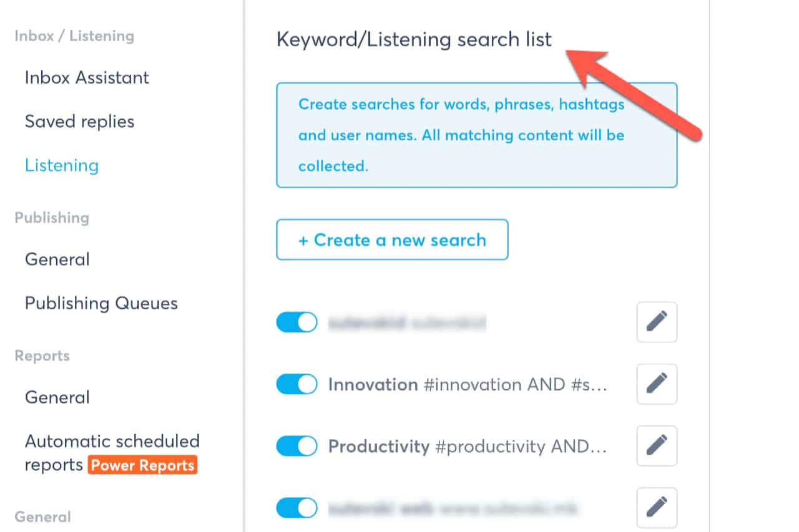Click pencil icon for first blurred search

tap(657, 322)
